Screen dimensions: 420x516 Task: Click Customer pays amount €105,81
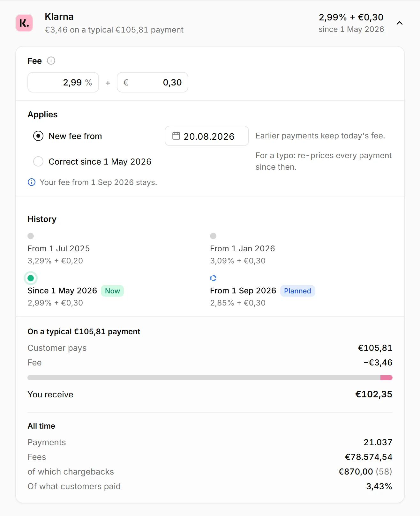[375, 348]
